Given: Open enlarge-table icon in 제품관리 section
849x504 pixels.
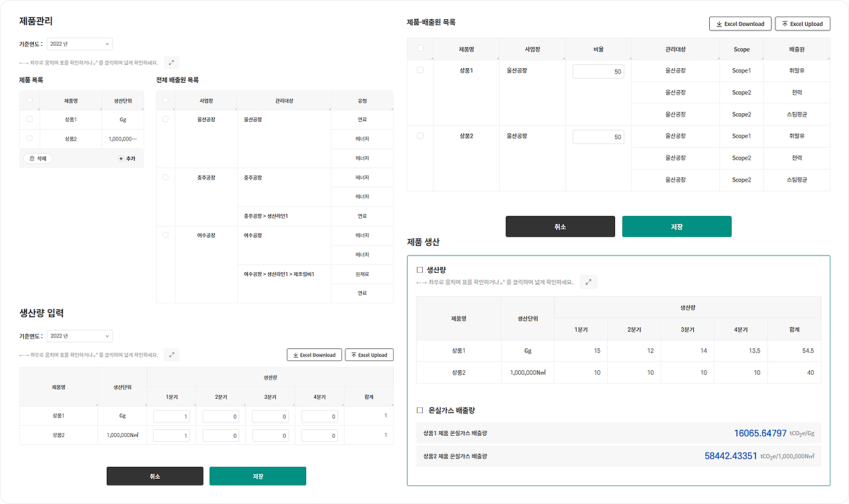Looking at the screenshot, I should 172,63.
